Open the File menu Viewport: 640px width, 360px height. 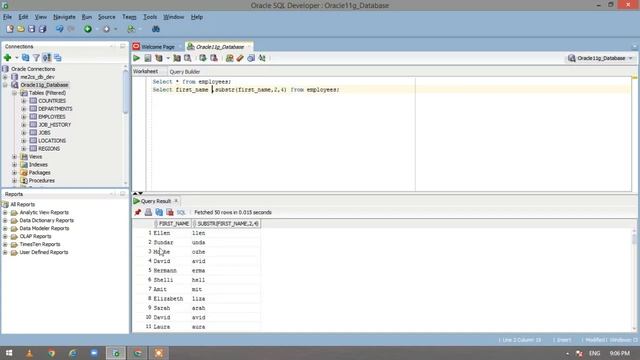(7, 17)
